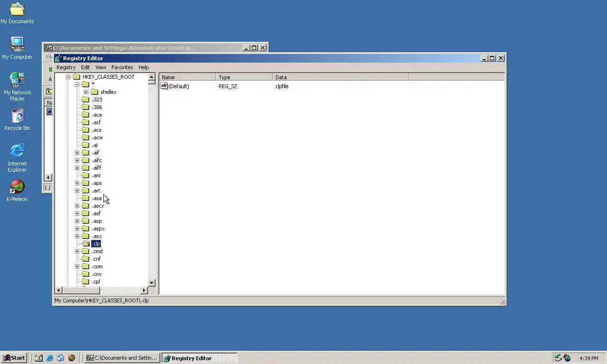Click tree pane scroll right arrow

click(144, 290)
